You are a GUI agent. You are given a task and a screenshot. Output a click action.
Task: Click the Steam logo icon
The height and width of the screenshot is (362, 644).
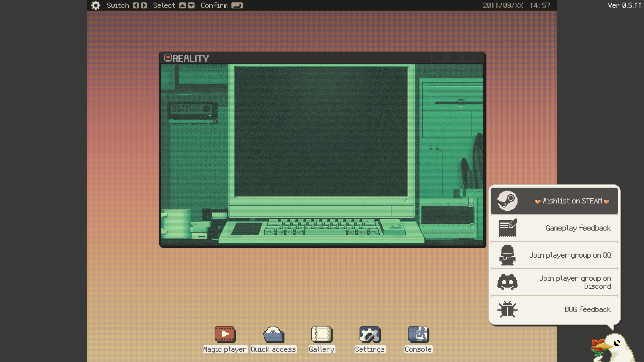pyautogui.click(x=507, y=201)
